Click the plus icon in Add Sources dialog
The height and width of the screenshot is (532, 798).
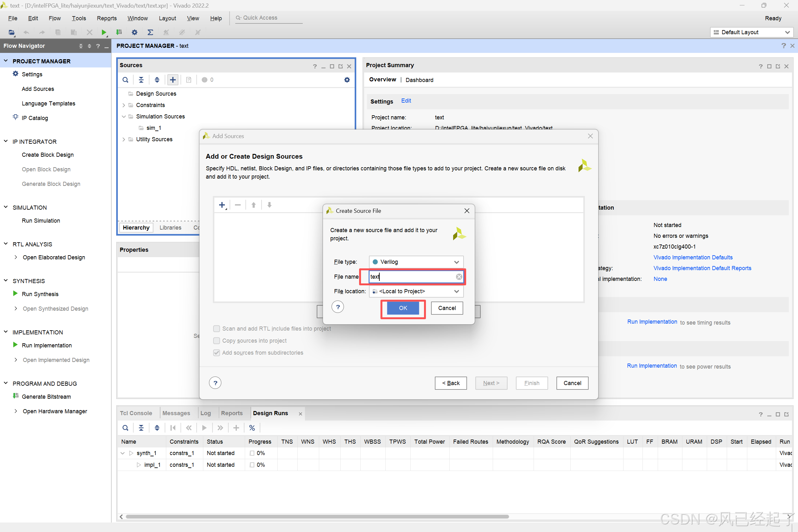click(222, 205)
